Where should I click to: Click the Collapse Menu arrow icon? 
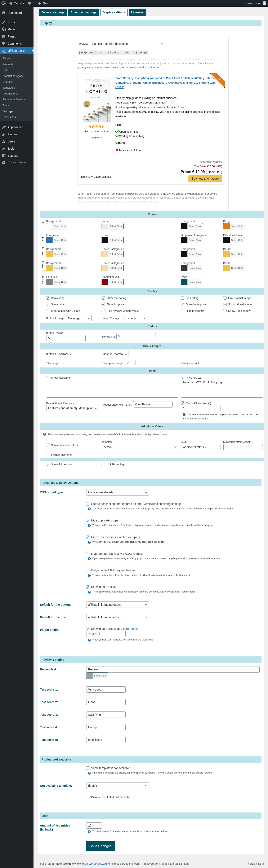(x=4, y=163)
